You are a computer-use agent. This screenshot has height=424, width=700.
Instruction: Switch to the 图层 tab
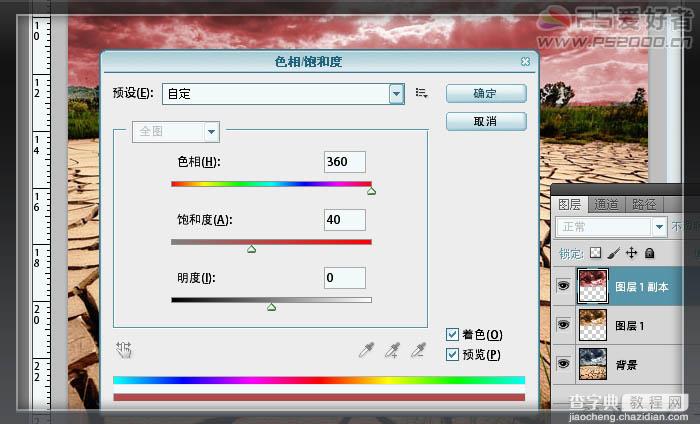570,205
